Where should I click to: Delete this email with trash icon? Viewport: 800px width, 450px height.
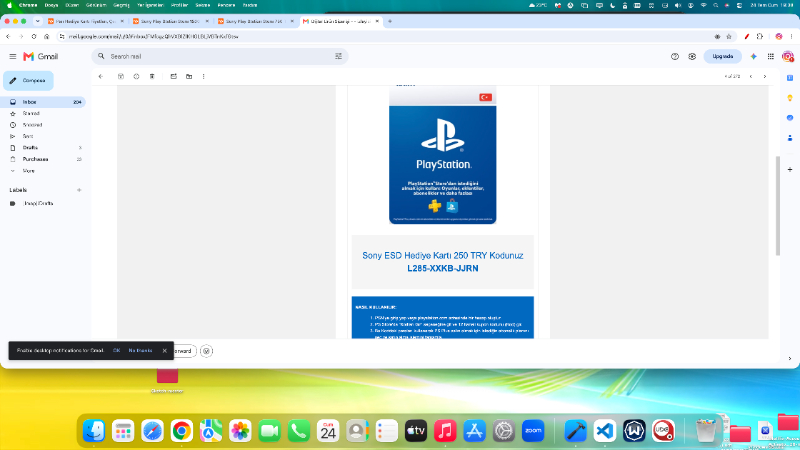click(152, 77)
